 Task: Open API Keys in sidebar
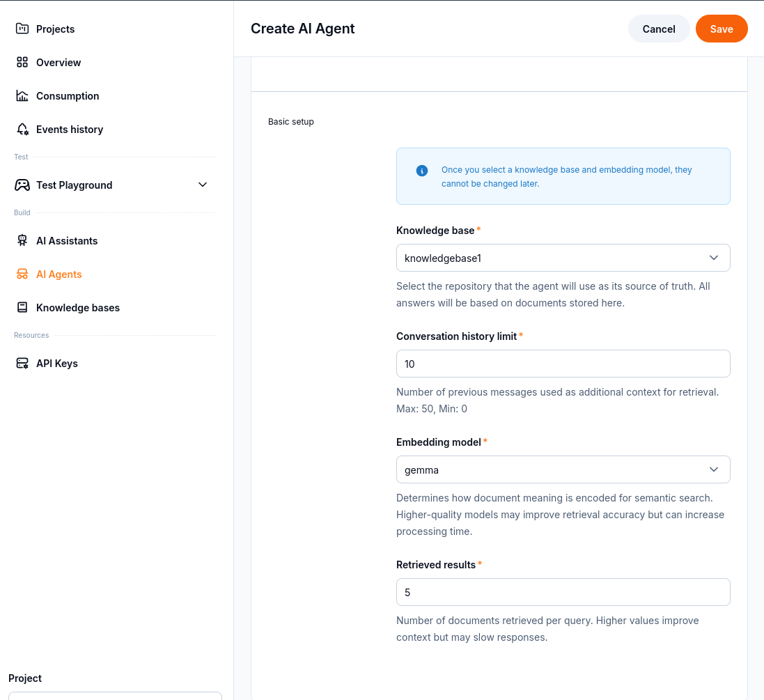(x=57, y=363)
